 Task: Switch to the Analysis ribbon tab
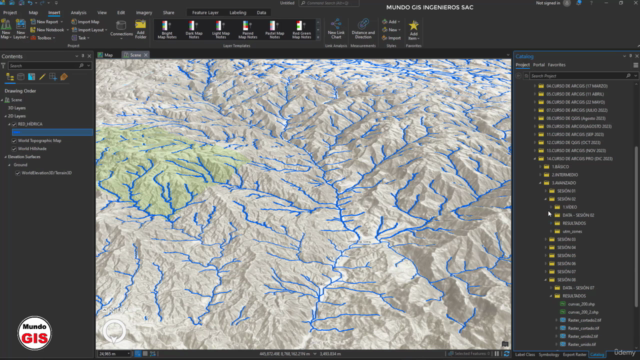78,13
